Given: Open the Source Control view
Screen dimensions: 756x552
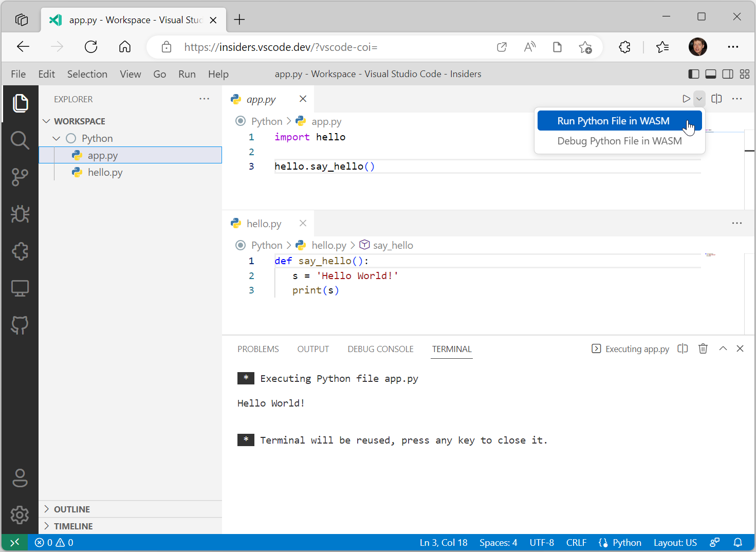Looking at the screenshot, I should point(20,177).
